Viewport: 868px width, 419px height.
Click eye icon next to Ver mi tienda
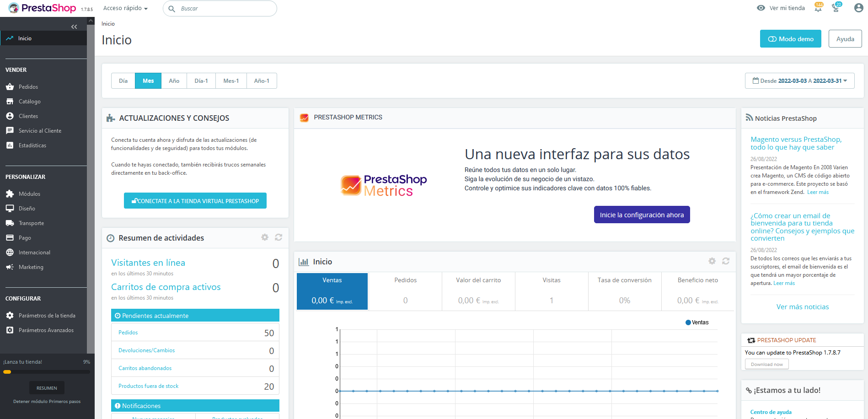[761, 8]
